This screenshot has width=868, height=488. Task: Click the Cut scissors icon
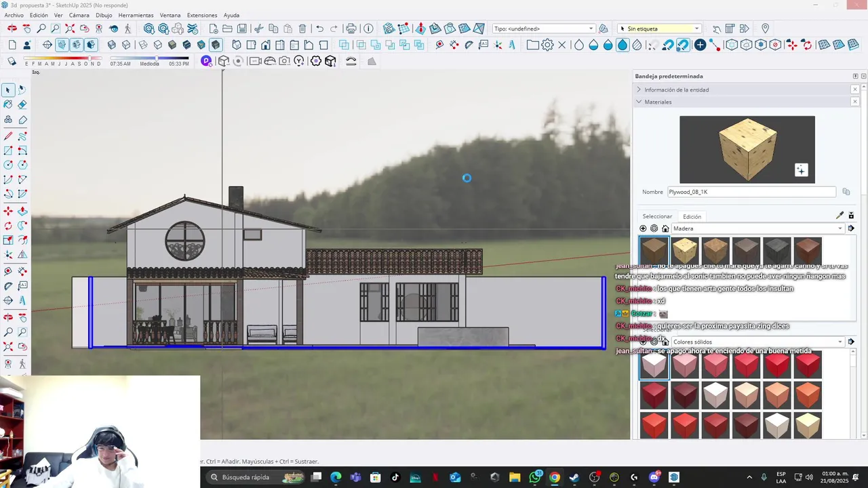point(259,28)
